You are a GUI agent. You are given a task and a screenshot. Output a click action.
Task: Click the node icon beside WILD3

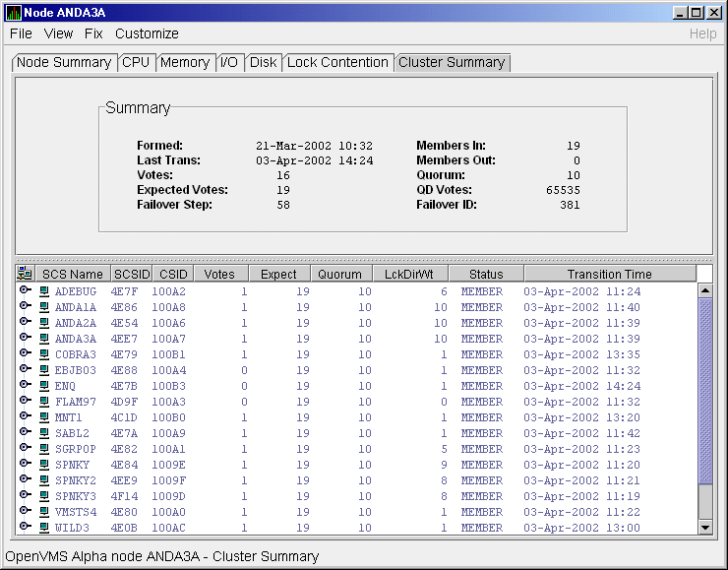point(43,528)
